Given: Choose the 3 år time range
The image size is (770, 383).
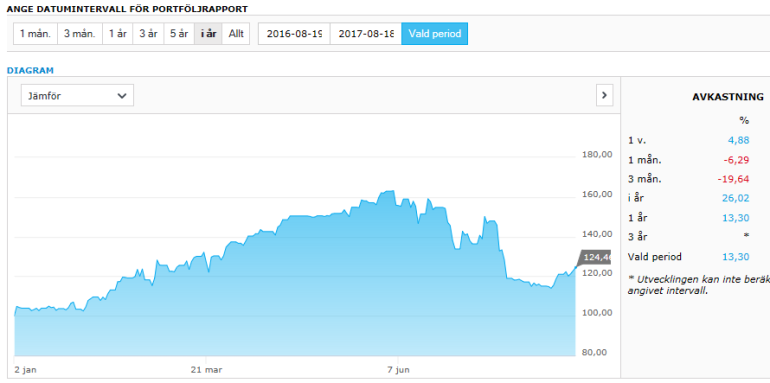Looking at the screenshot, I should pos(148,34).
